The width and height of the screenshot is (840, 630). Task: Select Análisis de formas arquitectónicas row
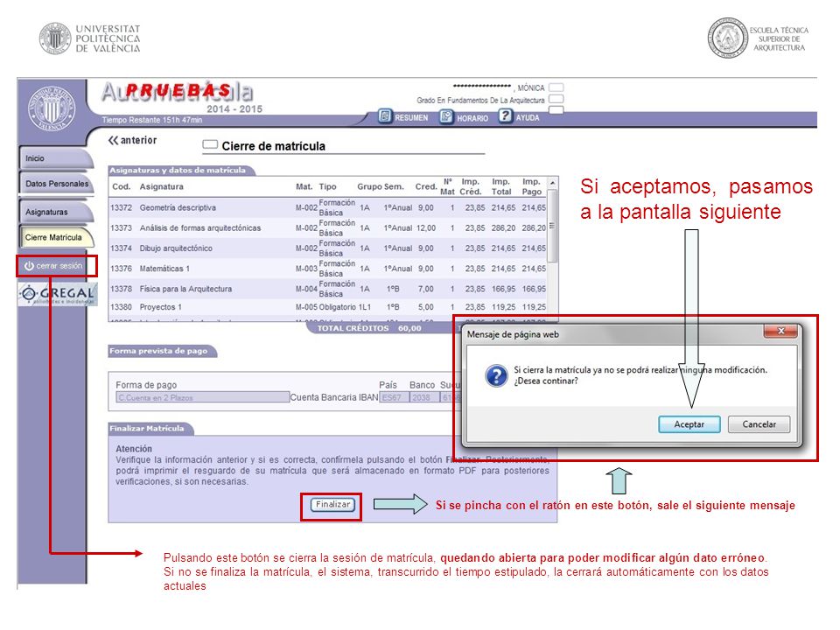coord(328,228)
